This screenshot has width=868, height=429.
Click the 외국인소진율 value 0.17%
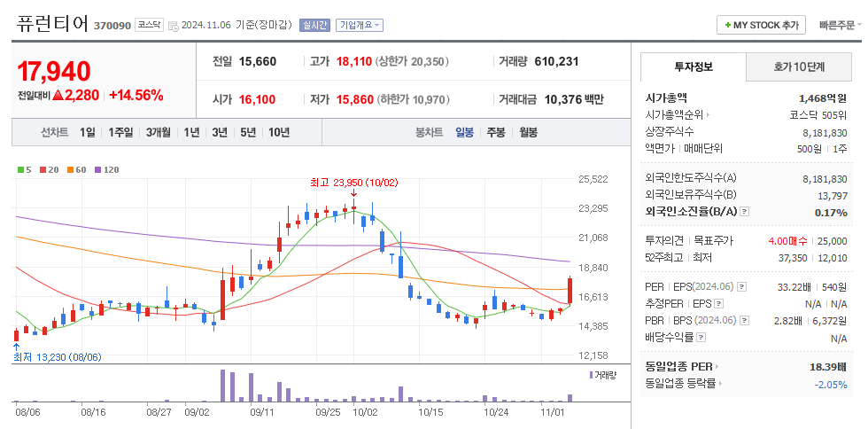tap(831, 212)
